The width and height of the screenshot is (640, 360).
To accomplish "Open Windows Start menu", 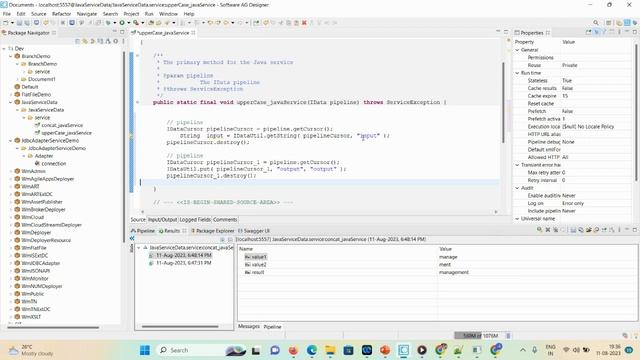I will pyautogui.click(x=145, y=350).
